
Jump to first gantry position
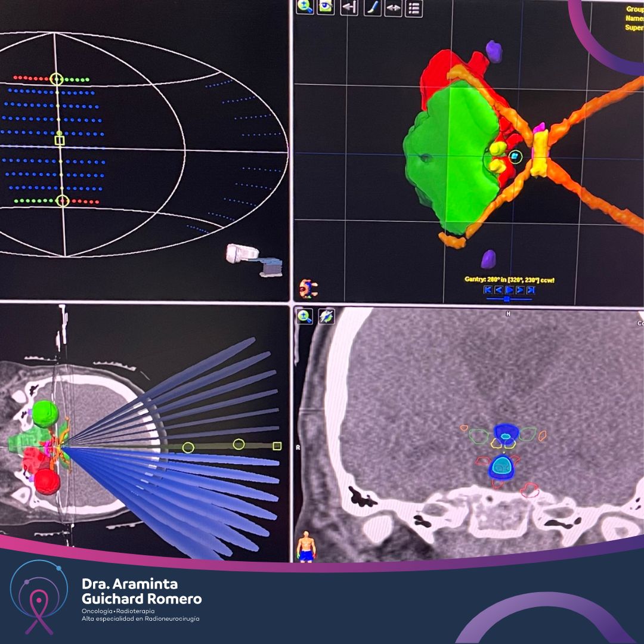[488, 290]
